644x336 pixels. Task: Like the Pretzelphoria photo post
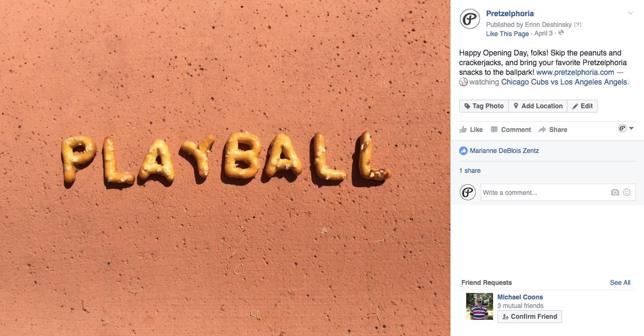click(471, 130)
